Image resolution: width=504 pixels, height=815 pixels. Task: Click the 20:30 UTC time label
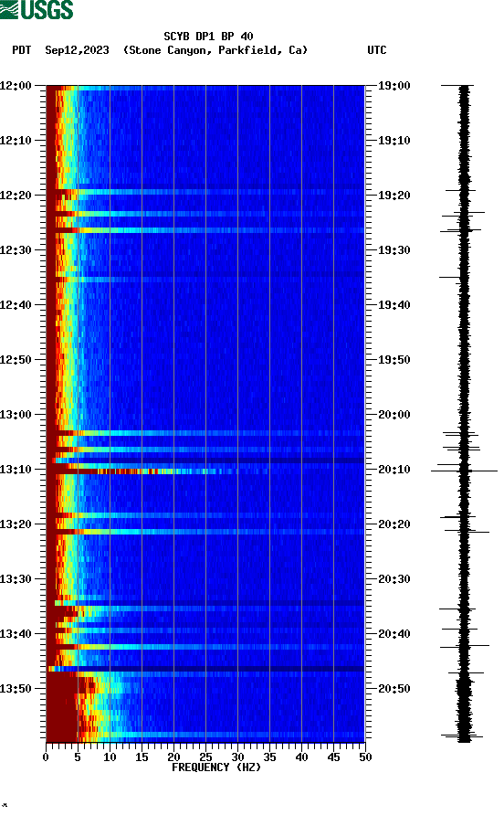394,579
